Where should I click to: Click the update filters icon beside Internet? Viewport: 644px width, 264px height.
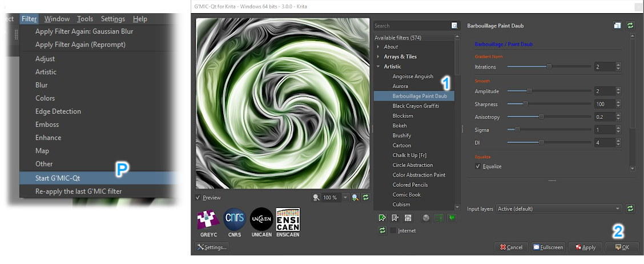tap(382, 230)
